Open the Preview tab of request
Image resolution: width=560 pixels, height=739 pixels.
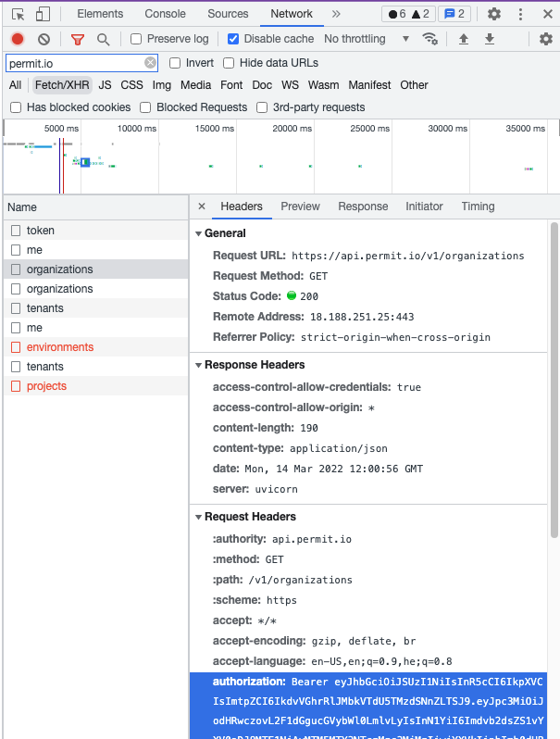coord(301,207)
